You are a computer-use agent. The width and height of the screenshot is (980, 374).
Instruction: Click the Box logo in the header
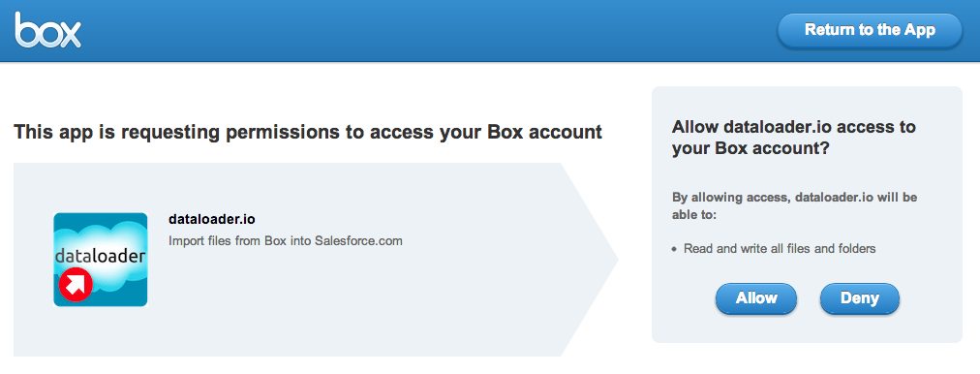coord(48,30)
